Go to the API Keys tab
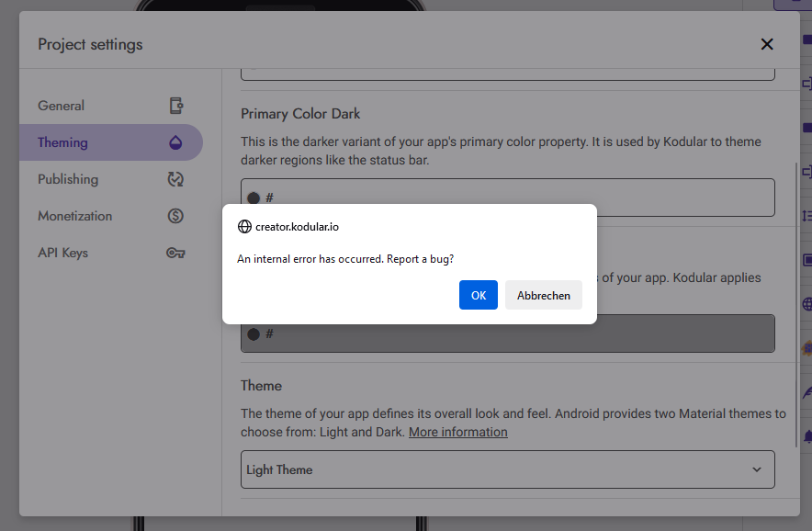 tap(63, 253)
